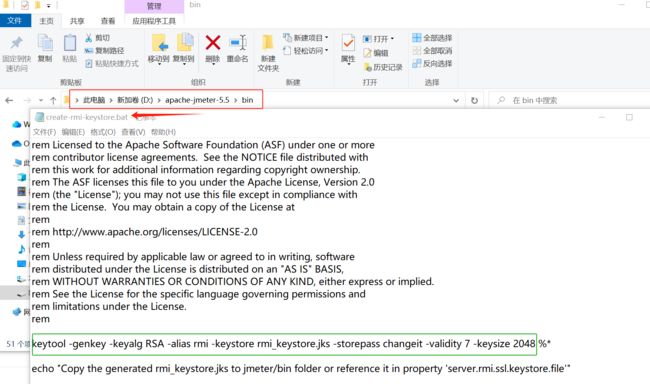
Task: Click Select all (全部选择)
Action: pyautogui.click(x=432, y=38)
